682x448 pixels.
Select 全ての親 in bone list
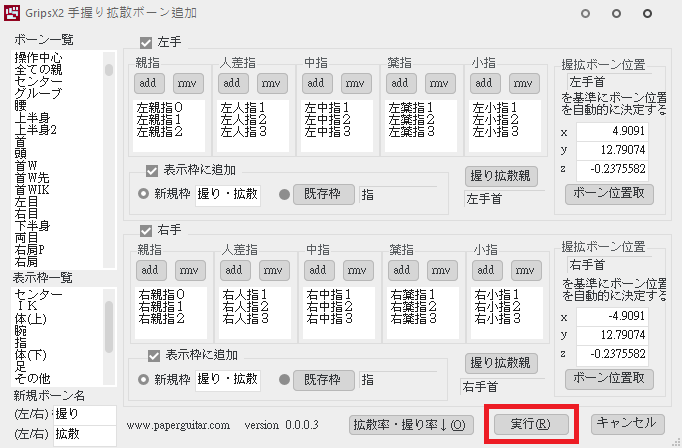pyautogui.click(x=38, y=70)
